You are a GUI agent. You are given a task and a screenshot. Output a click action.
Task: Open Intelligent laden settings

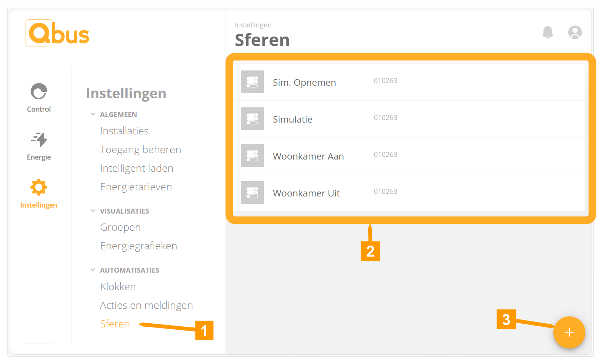(136, 168)
